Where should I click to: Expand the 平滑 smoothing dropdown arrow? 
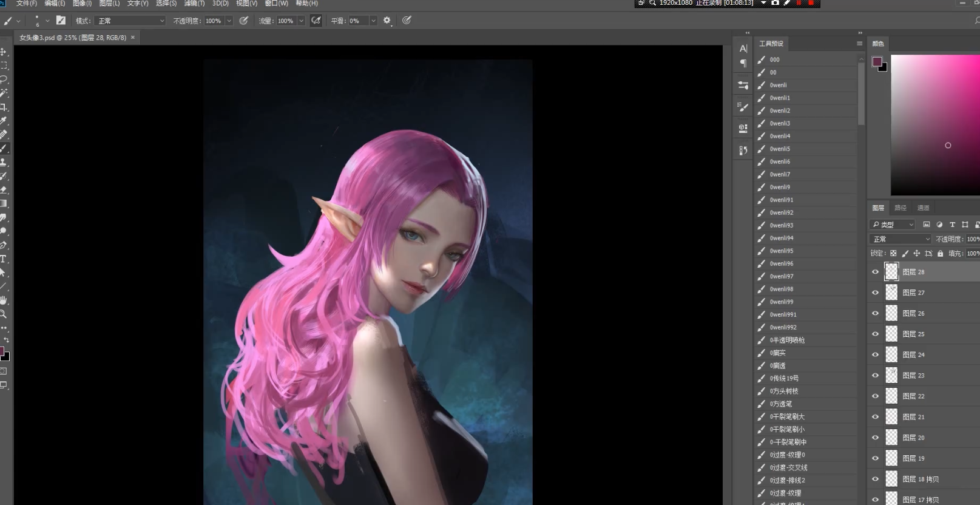(373, 21)
